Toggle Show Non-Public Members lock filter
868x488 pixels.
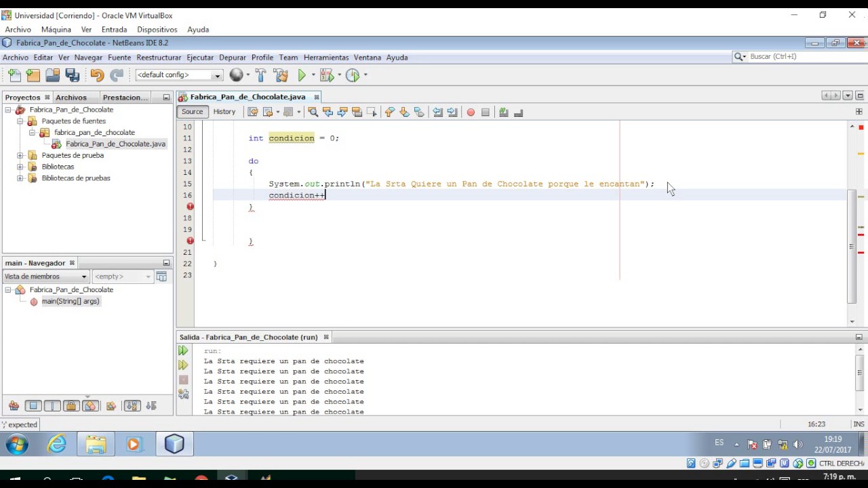coord(71,406)
